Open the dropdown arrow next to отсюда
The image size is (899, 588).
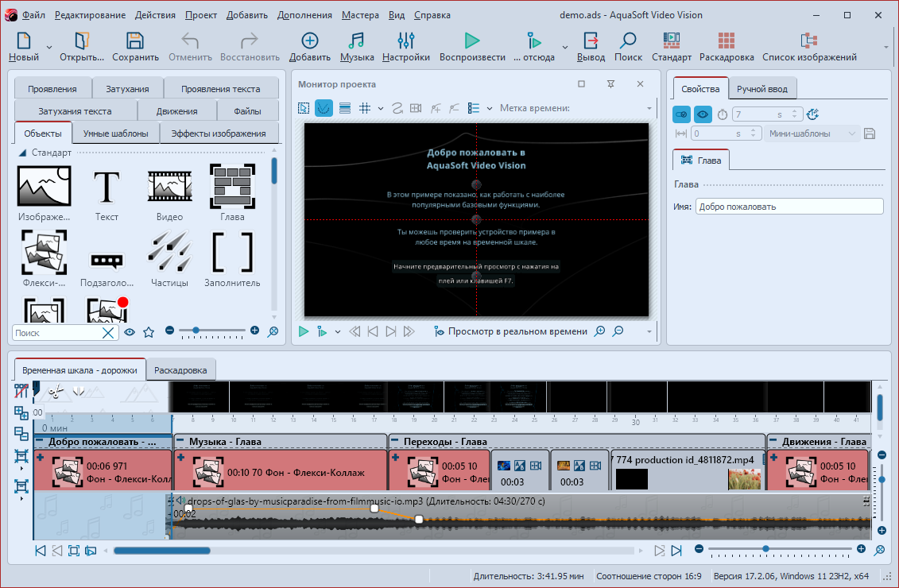coord(564,47)
